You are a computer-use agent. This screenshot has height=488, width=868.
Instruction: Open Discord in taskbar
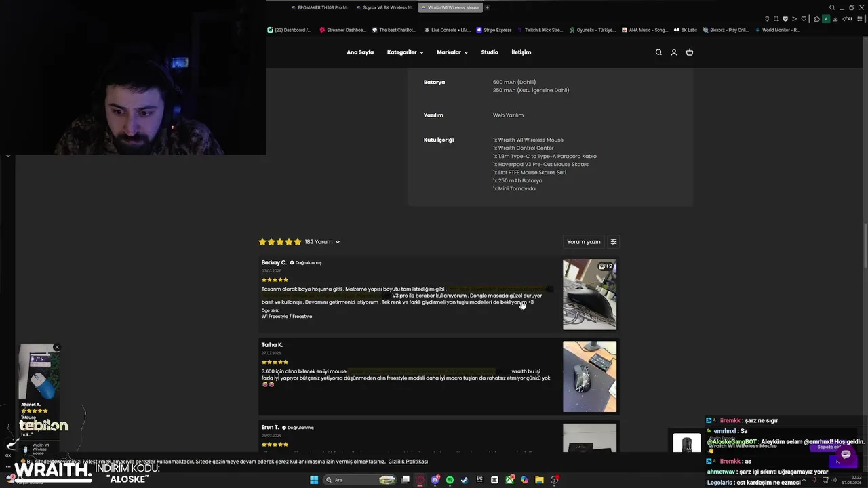pos(435,480)
